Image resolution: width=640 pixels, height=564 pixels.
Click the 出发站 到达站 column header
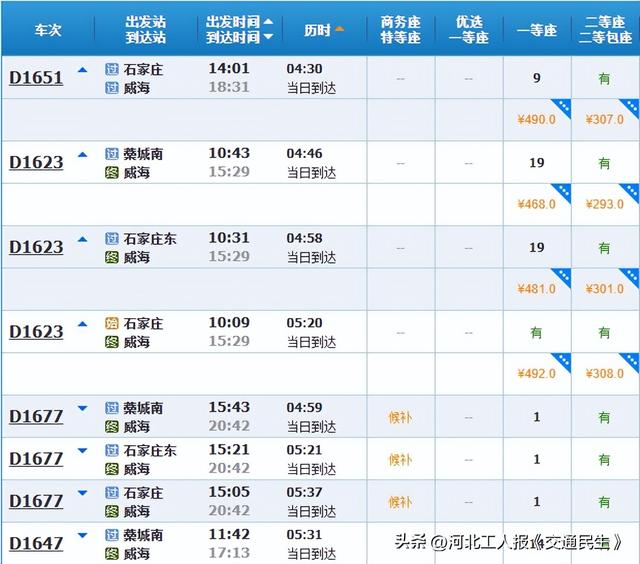pos(145,29)
